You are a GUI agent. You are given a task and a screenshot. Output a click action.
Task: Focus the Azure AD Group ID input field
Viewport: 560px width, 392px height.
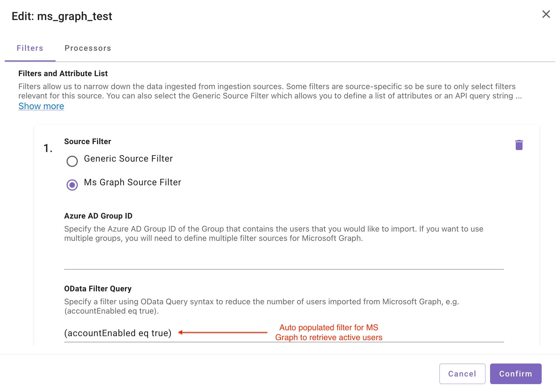tap(284, 261)
